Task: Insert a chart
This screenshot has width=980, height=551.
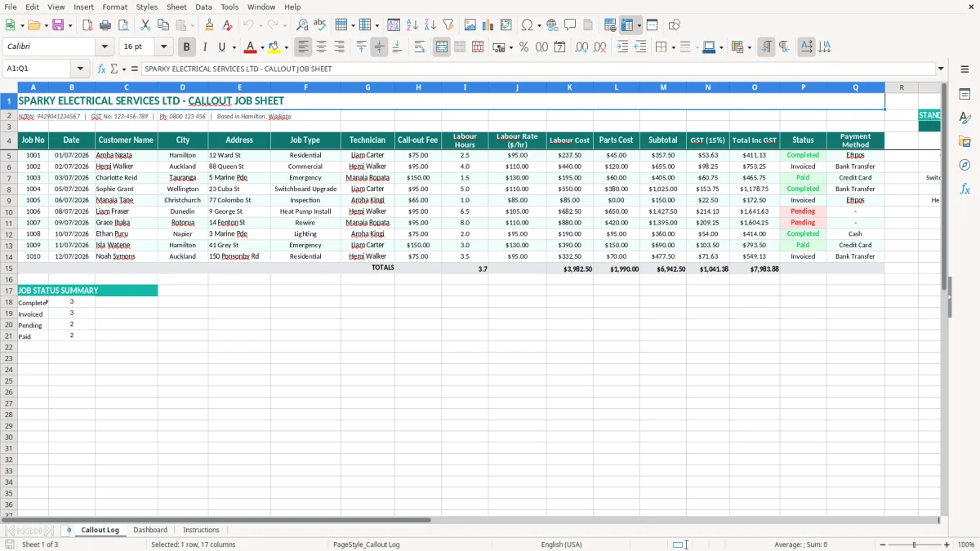Action: click(488, 25)
